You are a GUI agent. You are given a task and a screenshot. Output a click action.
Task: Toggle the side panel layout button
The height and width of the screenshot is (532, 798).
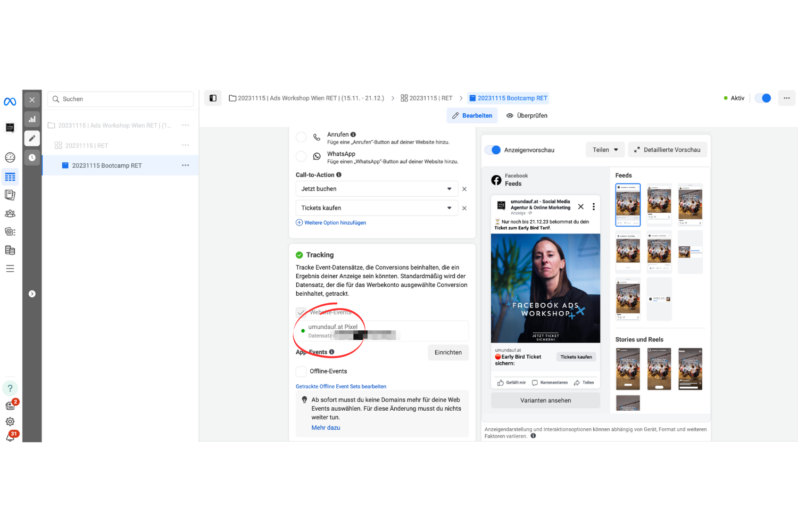[213, 98]
